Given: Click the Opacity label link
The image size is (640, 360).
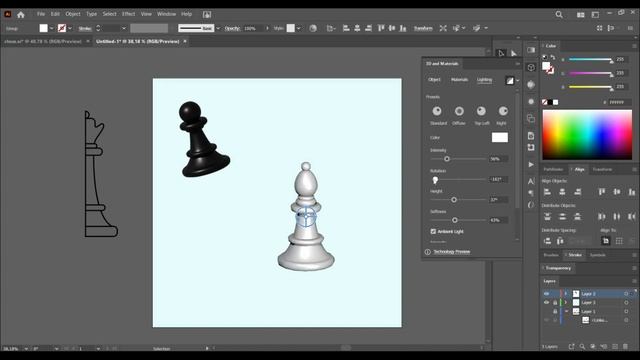Looking at the screenshot, I should [x=233, y=29].
